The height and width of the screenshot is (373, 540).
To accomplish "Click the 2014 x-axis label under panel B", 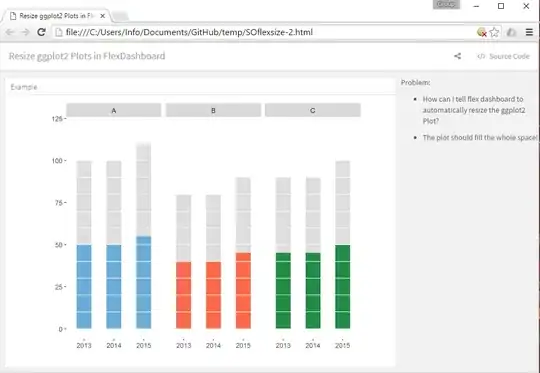I will point(213,345).
